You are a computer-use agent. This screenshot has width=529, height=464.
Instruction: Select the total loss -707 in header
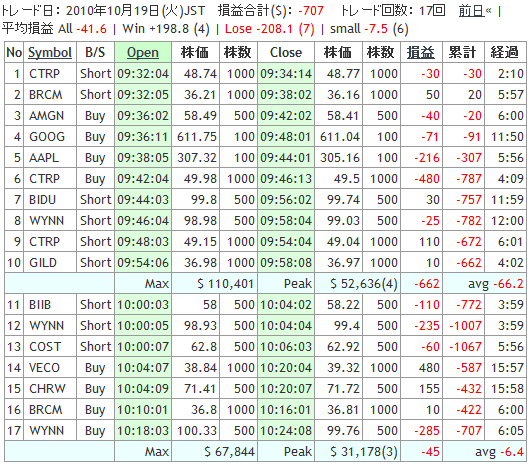[311, 11]
